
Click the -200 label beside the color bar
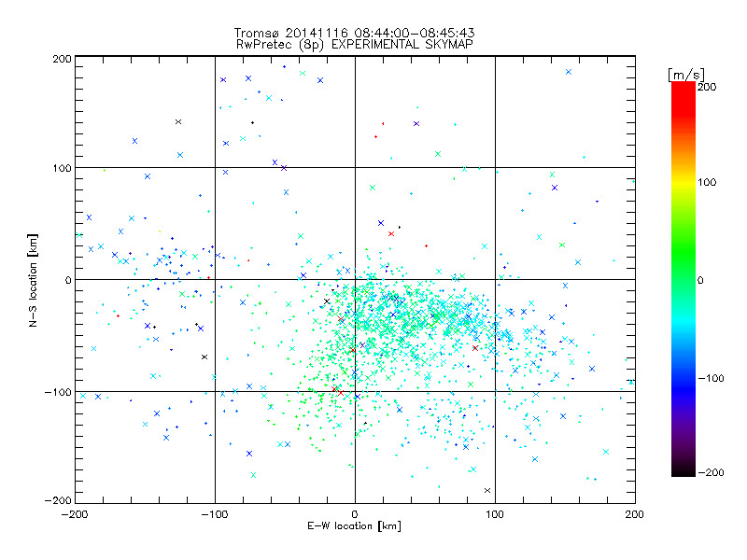pyautogui.click(x=711, y=472)
